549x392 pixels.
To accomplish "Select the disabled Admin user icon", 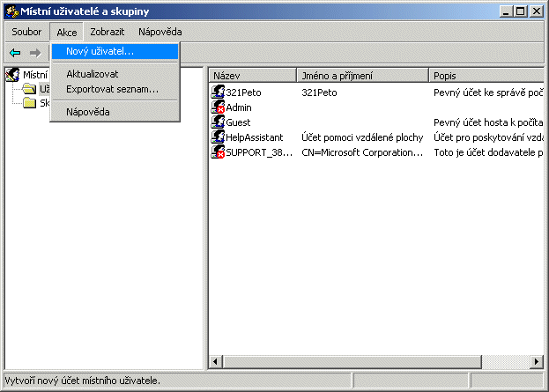I will point(219,107).
